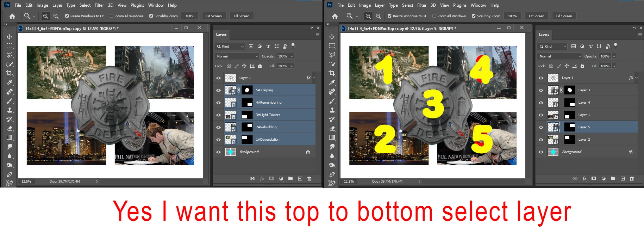Viewport: 644px width, 239px height.
Task: Filter for type layers in left Layers panel
Action: 268,46
